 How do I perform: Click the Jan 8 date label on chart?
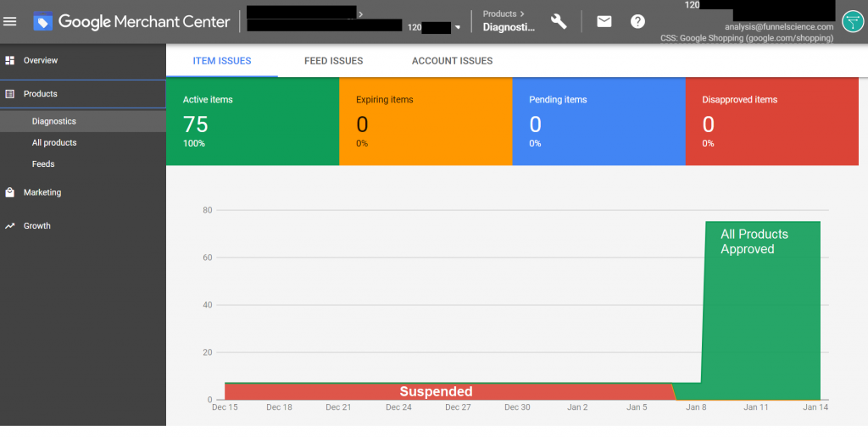697,407
